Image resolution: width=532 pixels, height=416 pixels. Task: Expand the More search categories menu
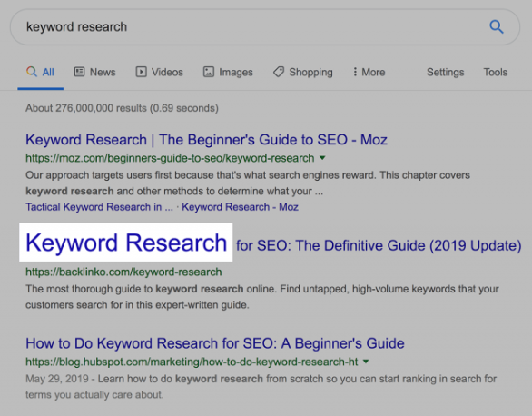[x=369, y=72]
